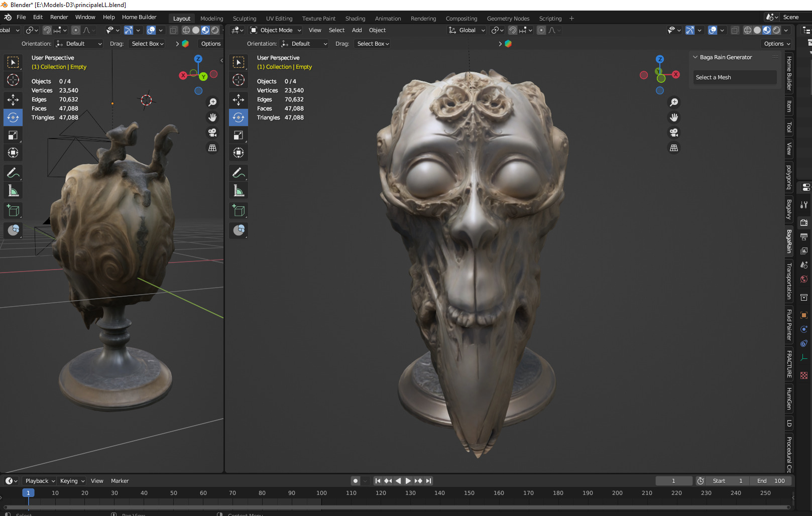Switch to Geometry Nodes workspace tab

508,19
